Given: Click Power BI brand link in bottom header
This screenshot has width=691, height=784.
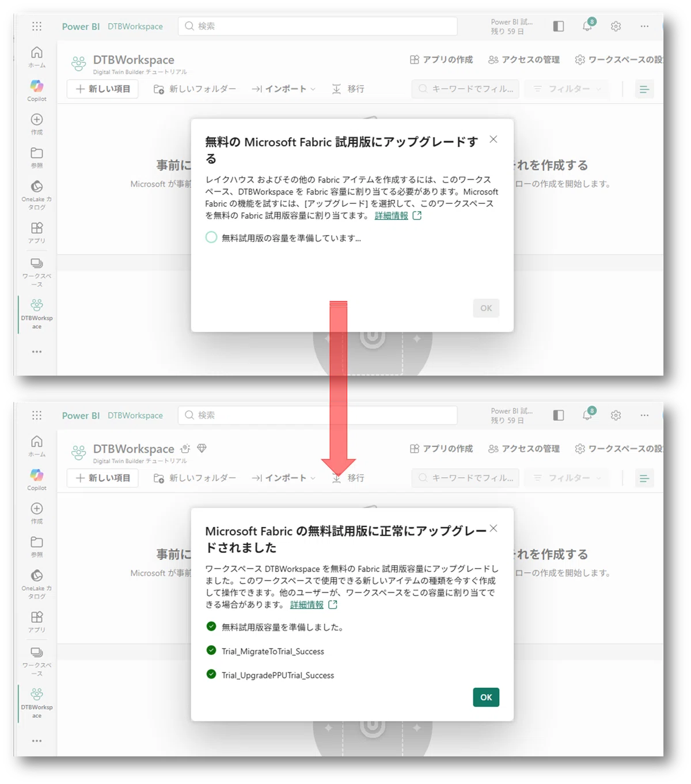Looking at the screenshot, I should 81,415.
